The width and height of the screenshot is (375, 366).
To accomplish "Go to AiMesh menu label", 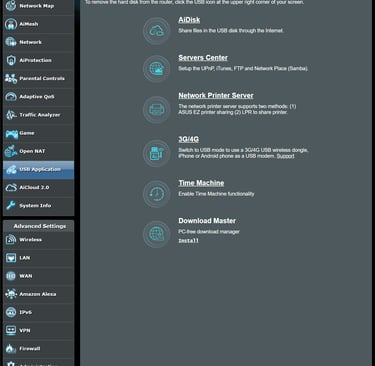I will coord(29,24).
